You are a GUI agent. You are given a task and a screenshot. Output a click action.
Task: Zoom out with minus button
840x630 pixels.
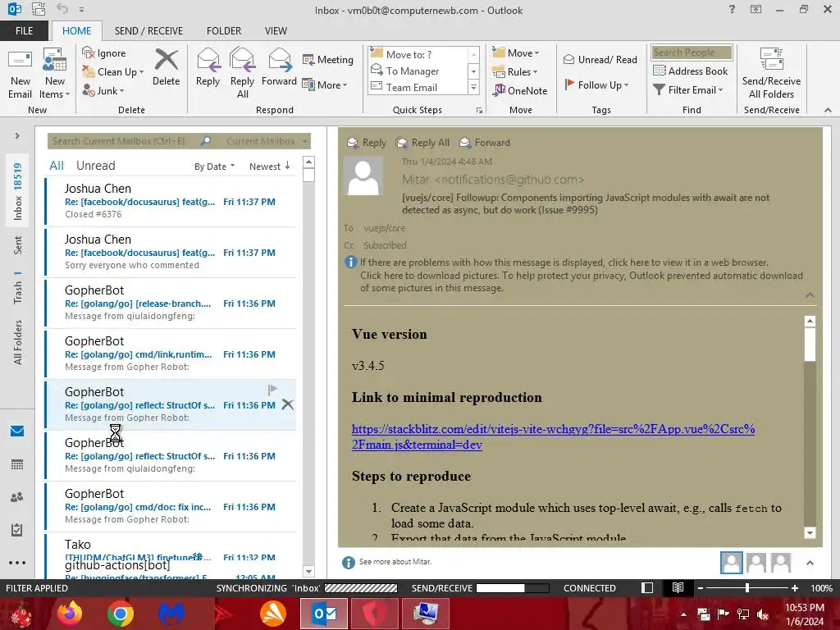(x=700, y=587)
